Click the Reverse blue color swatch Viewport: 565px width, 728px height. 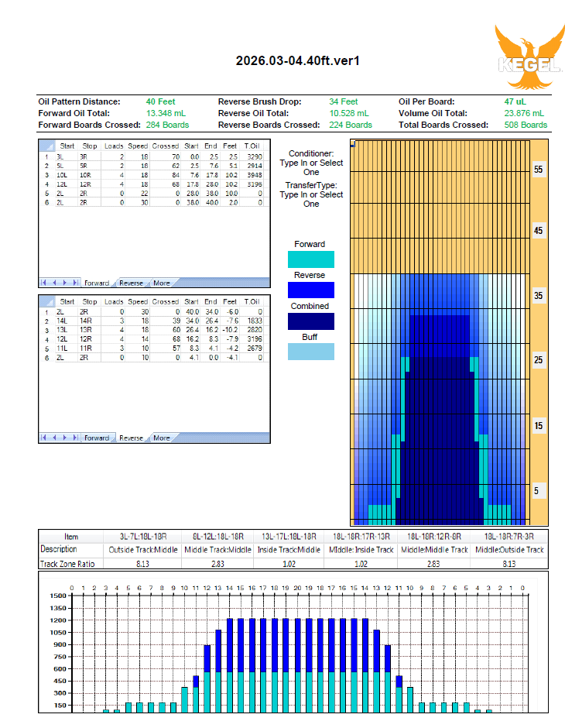click(x=310, y=290)
